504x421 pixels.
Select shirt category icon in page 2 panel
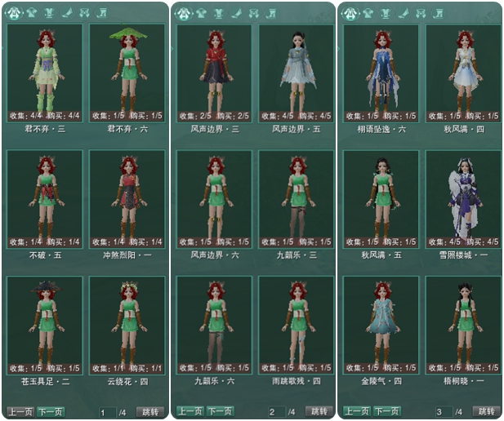pos(201,14)
